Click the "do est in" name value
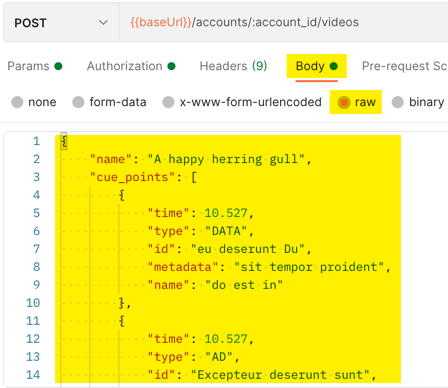 click(x=244, y=285)
